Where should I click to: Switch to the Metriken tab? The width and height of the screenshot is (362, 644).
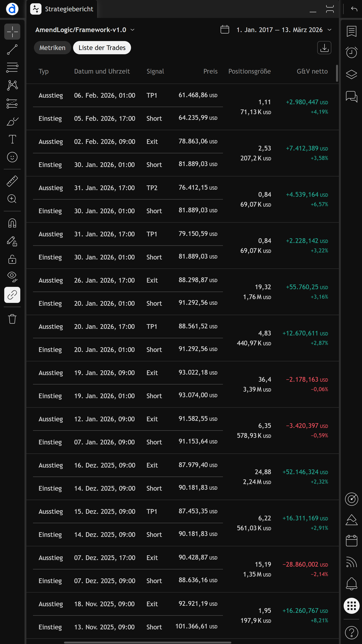52,47
